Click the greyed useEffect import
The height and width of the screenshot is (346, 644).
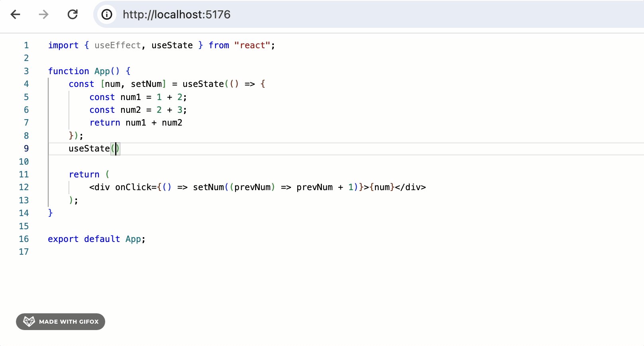[x=118, y=45]
